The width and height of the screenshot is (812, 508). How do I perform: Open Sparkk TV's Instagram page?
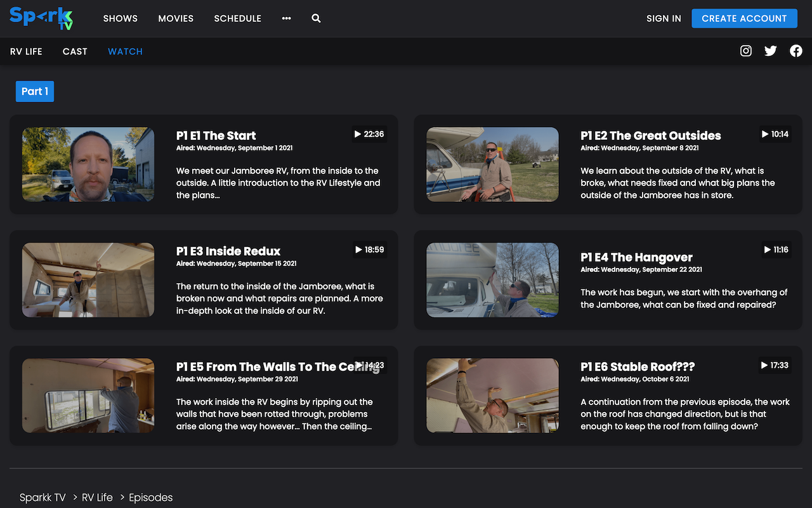pos(745,51)
